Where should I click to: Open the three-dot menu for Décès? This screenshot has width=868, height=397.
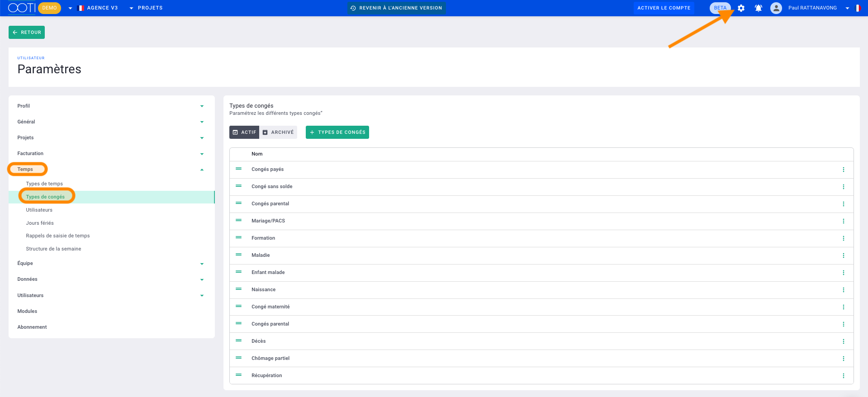click(844, 341)
